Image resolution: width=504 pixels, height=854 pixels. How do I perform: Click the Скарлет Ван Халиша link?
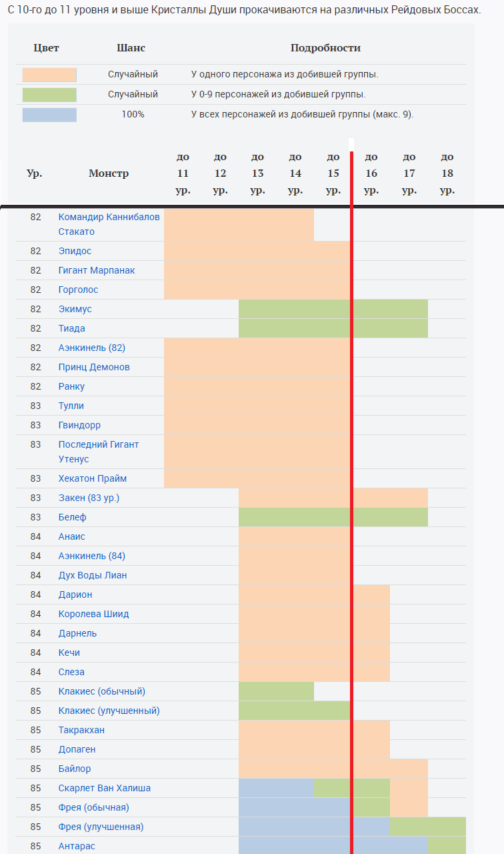[105, 788]
